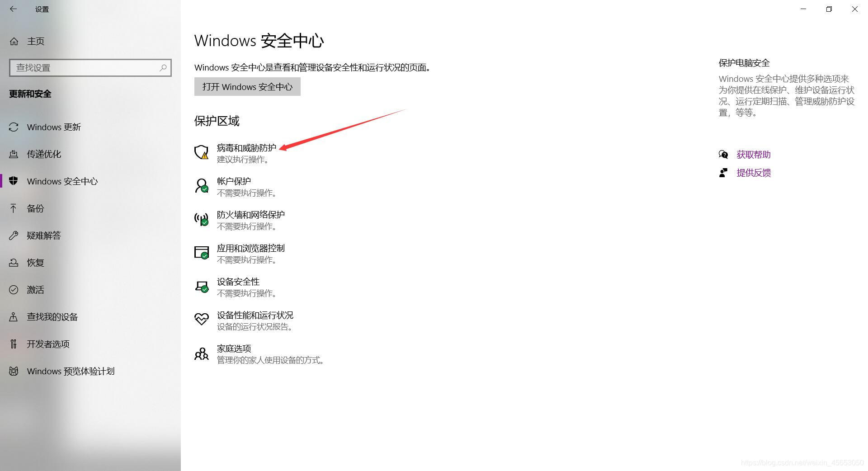Click the 建议执行操作 status text
Image resolution: width=868 pixels, height=471 pixels.
coord(244,160)
